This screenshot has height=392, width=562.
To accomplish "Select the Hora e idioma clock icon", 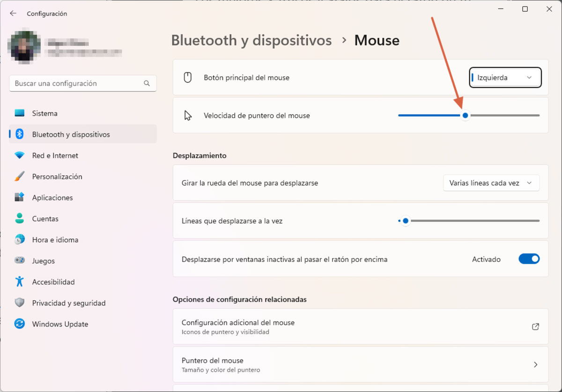I will click(x=19, y=240).
